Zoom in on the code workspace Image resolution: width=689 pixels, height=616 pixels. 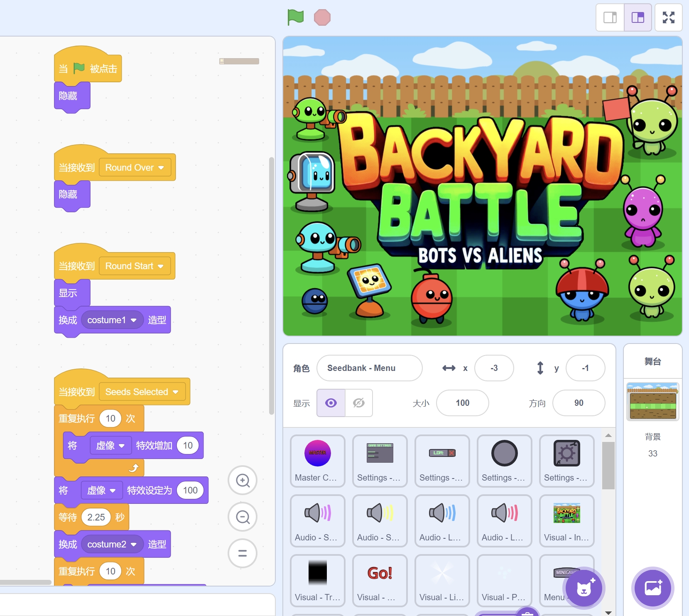click(243, 481)
